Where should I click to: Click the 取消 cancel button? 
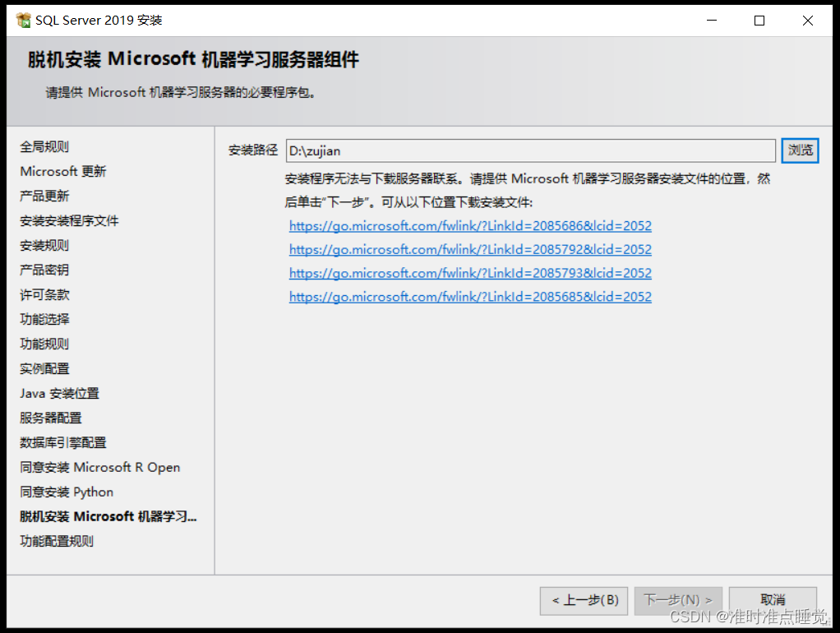pos(773,600)
